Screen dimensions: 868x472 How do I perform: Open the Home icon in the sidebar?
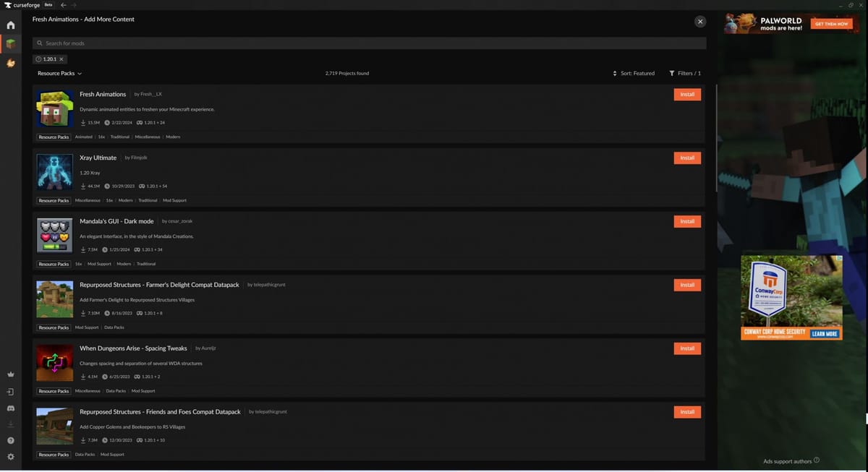coord(10,25)
